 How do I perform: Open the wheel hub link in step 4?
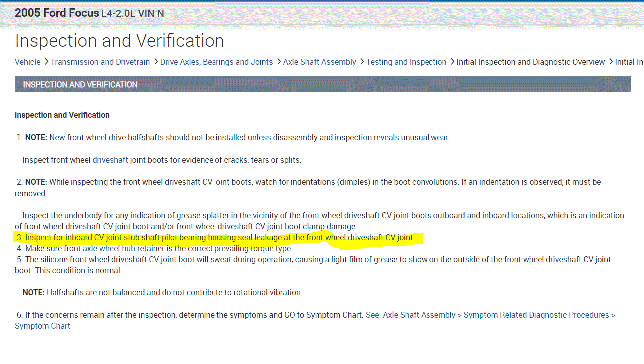click(x=117, y=248)
